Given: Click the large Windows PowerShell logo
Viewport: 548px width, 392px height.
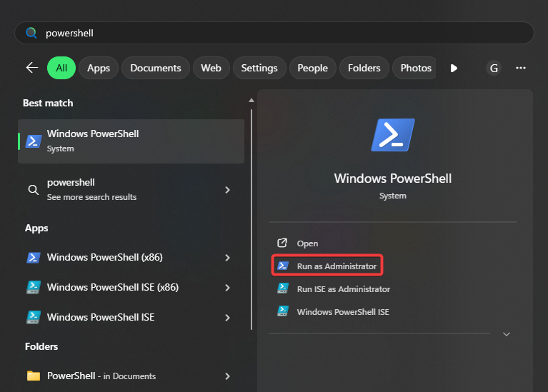Looking at the screenshot, I should (393, 134).
